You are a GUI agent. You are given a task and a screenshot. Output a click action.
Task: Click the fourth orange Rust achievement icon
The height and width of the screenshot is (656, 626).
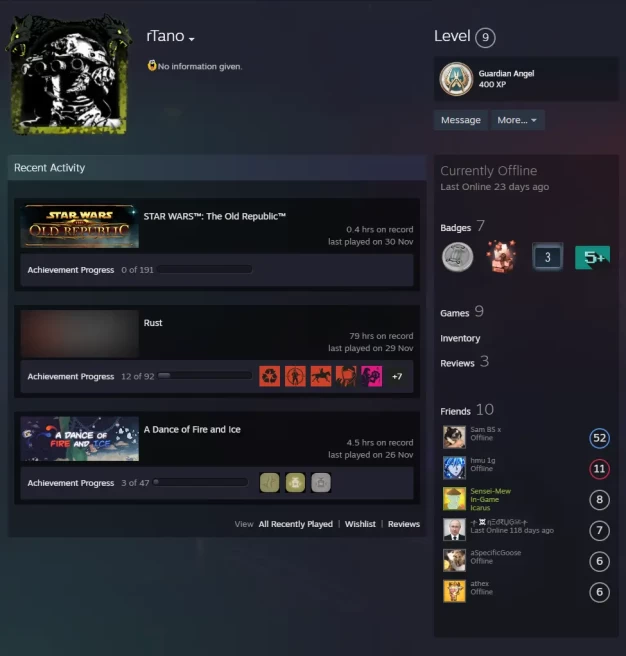point(346,376)
